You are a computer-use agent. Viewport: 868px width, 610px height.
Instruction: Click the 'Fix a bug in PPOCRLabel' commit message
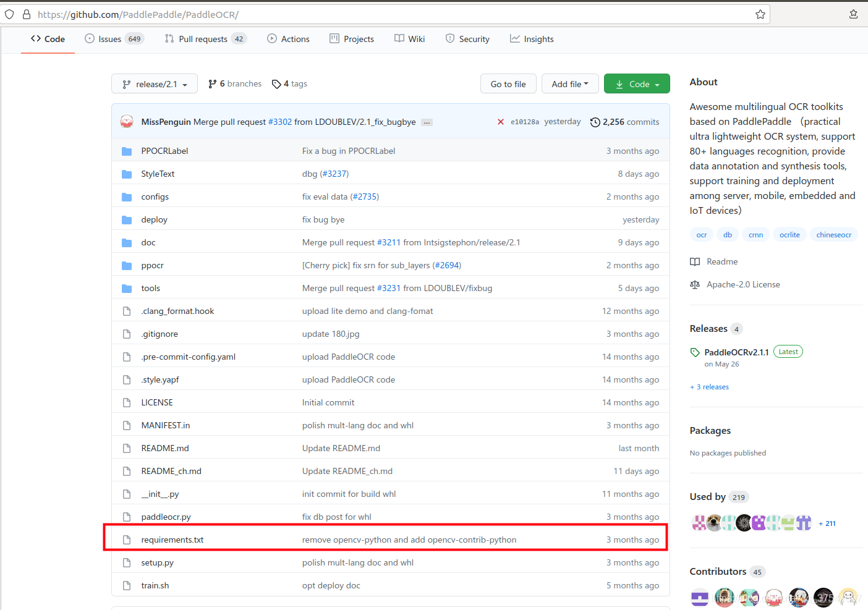click(348, 151)
